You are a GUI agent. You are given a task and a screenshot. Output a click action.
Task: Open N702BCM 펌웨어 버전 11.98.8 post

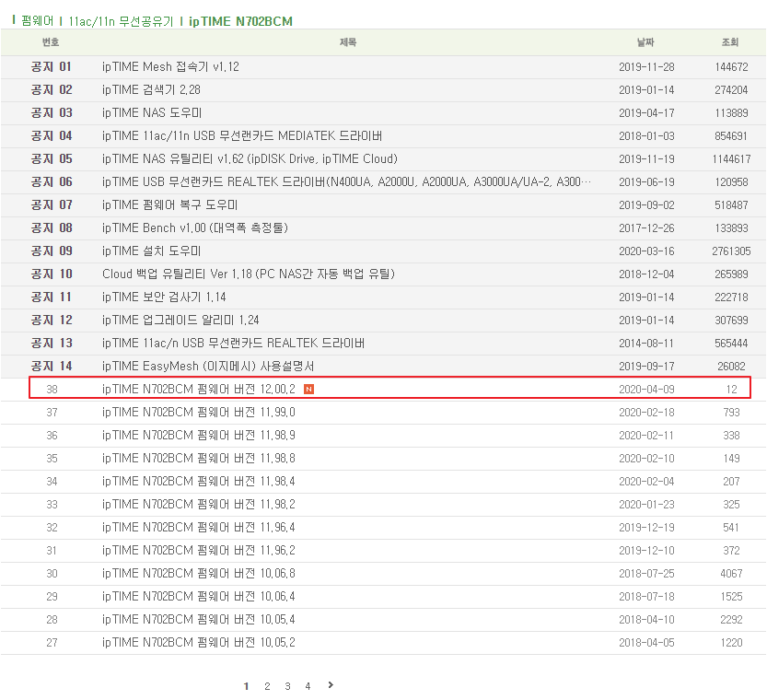pos(199,459)
